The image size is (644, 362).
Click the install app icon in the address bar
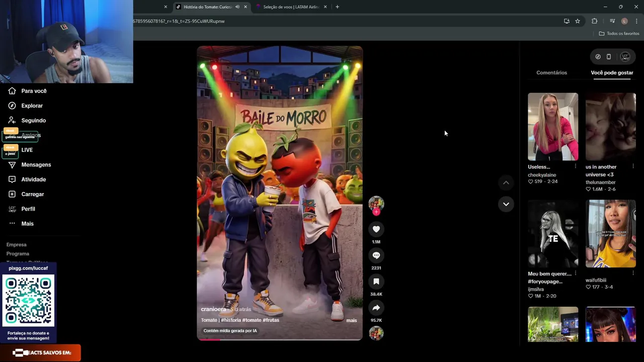click(567, 21)
